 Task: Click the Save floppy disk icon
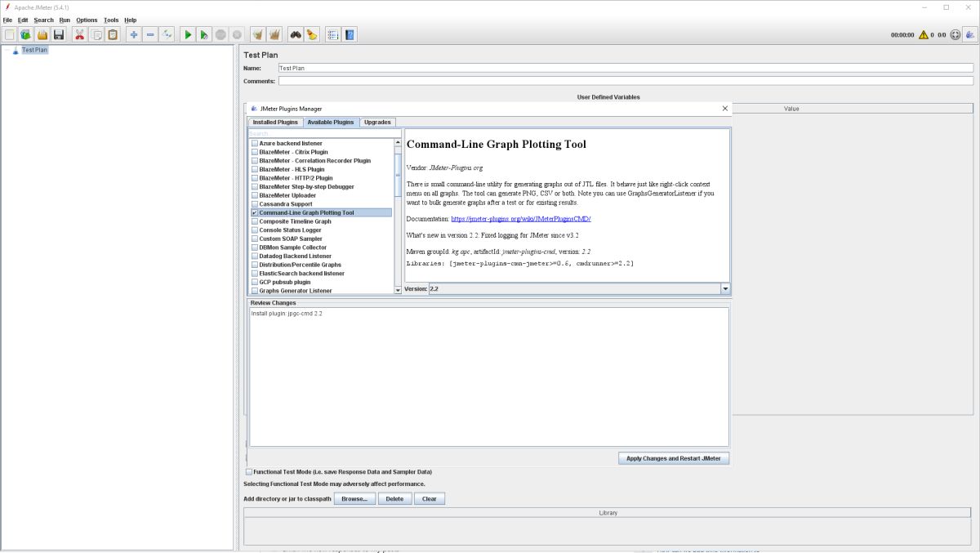(x=58, y=34)
